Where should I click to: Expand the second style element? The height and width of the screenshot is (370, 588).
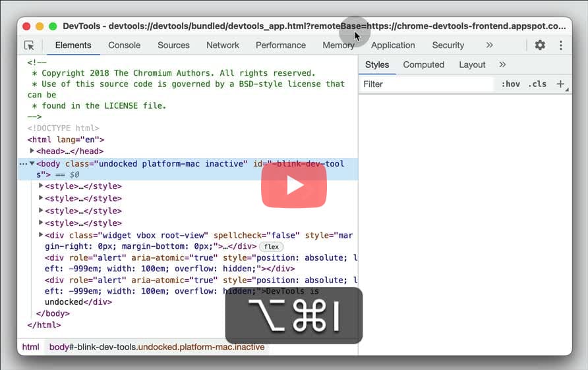click(41, 198)
